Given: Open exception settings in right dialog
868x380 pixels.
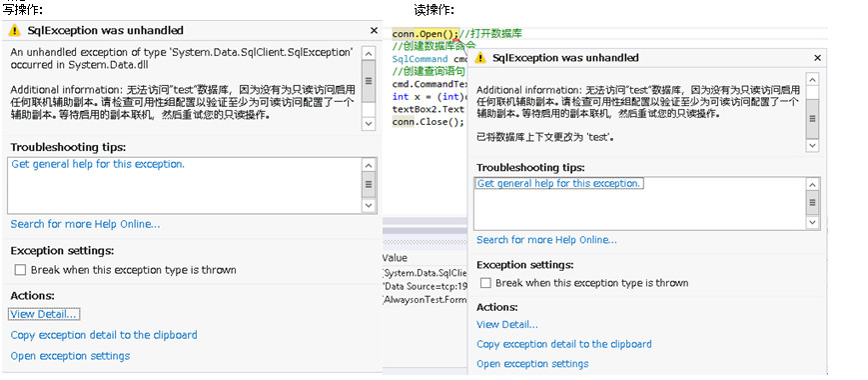Looking at the screenshot, I should point(532,364).
